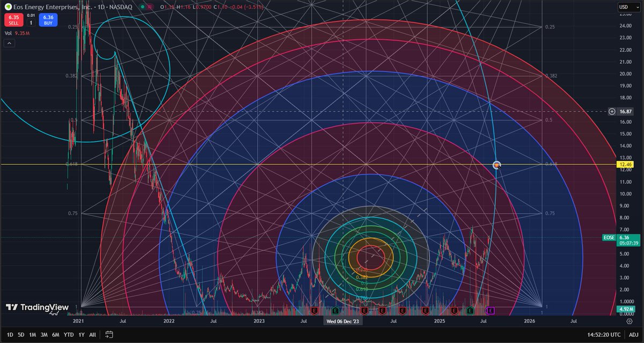Open chart settings gear on time axis
This screenshot has width=644, height=343.
point(629,321)
